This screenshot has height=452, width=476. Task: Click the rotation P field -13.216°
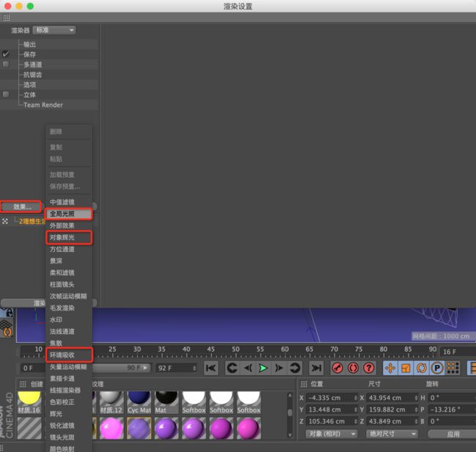click(452, 410)
